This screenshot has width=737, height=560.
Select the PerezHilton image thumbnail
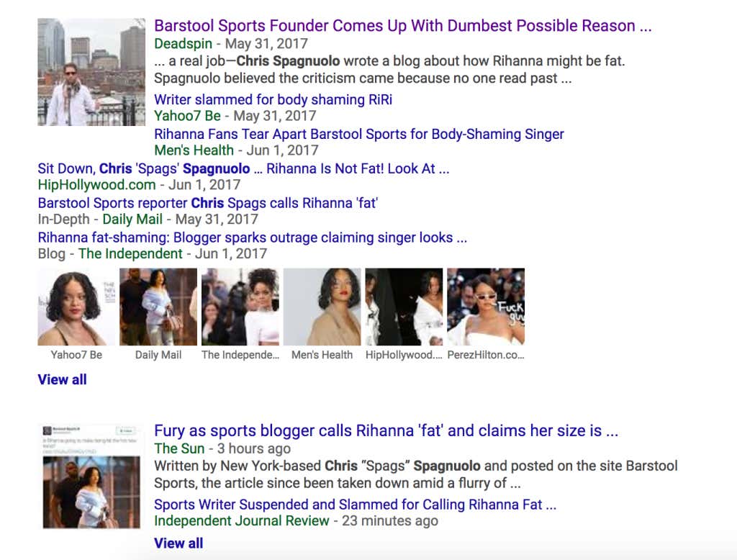coord(486,307)
